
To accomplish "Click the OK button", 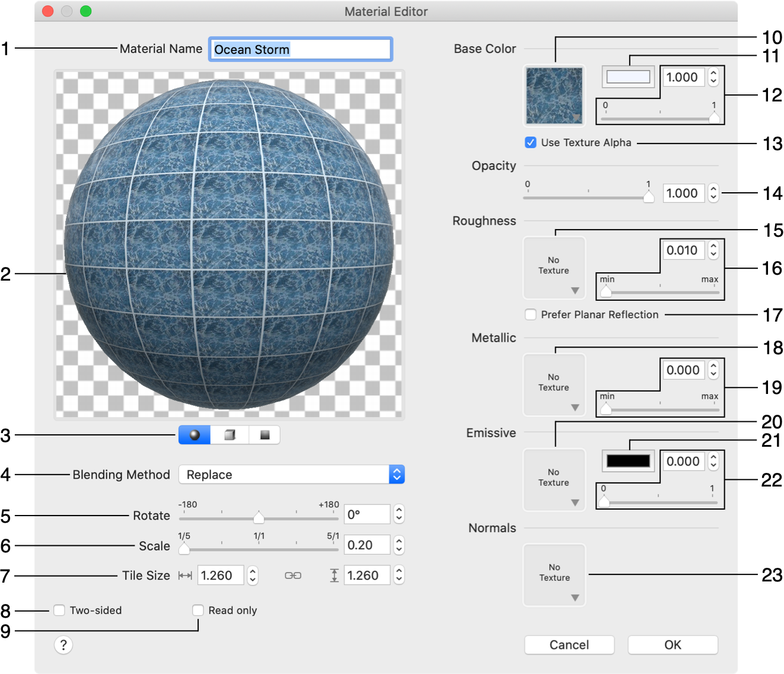I will click(673, 645).
